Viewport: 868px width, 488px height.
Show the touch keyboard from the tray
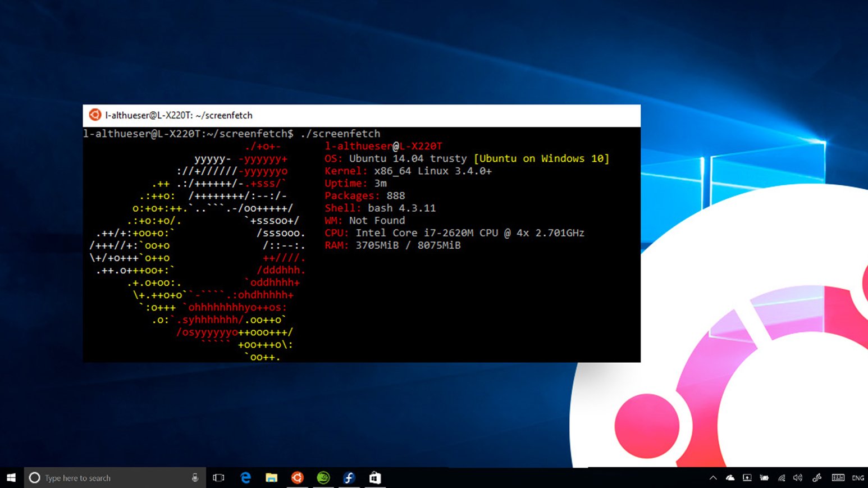[838, 478]
